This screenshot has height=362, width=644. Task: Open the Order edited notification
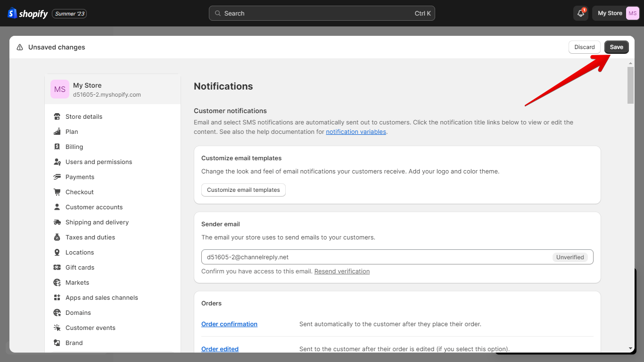click(220, 349)
